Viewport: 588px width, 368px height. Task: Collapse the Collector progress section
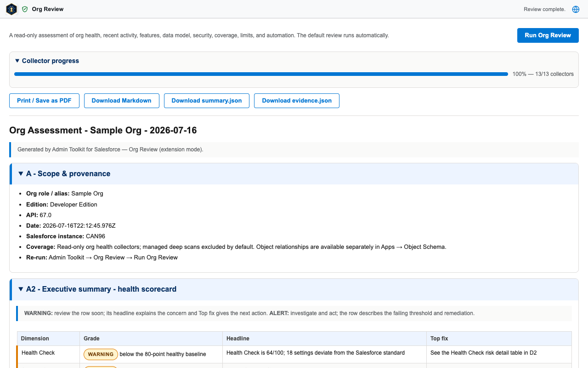[47, 61]
